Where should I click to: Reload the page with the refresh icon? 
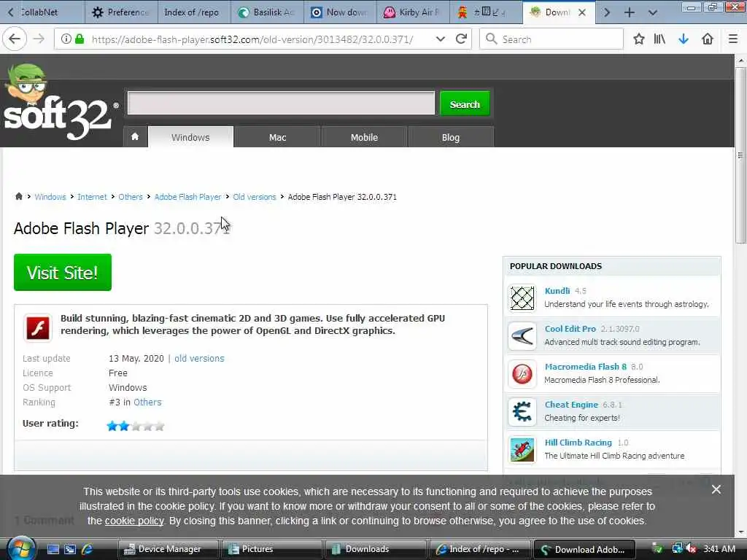coord(461,39)
